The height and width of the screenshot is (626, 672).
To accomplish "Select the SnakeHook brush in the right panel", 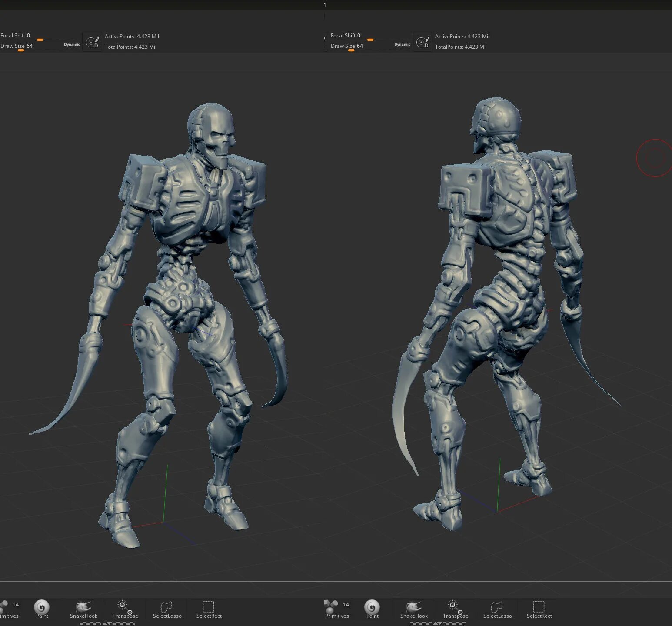I will (414, 609).
